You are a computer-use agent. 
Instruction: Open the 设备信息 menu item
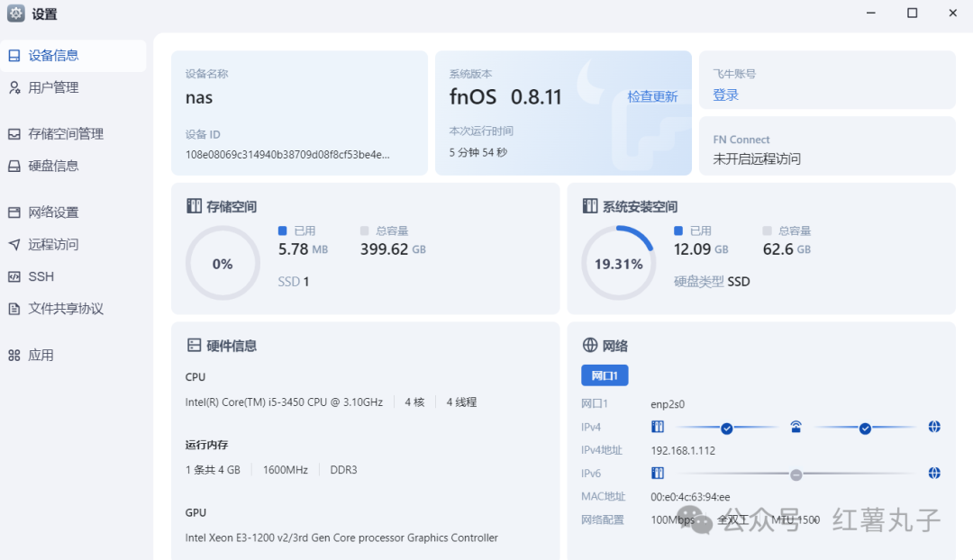73,56
